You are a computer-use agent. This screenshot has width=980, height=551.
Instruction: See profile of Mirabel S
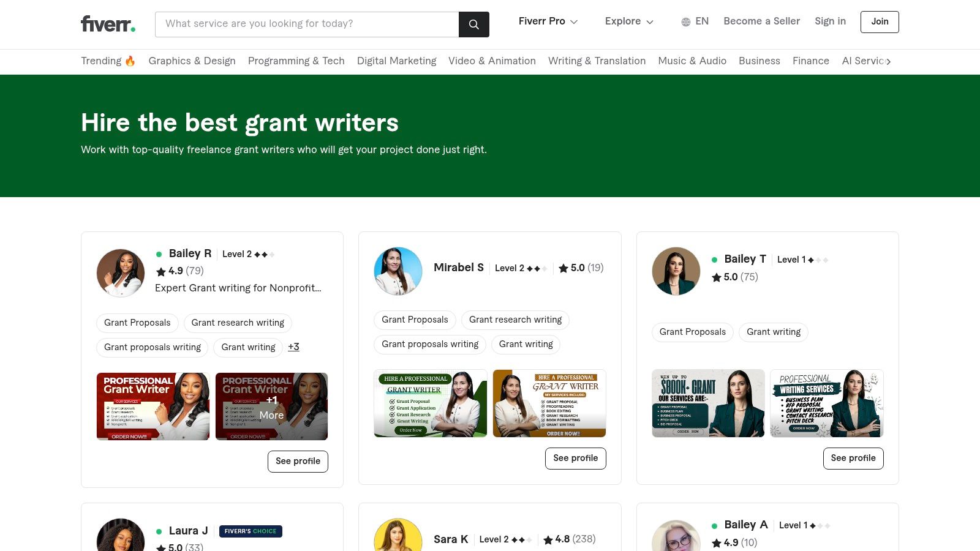(575, 458)
